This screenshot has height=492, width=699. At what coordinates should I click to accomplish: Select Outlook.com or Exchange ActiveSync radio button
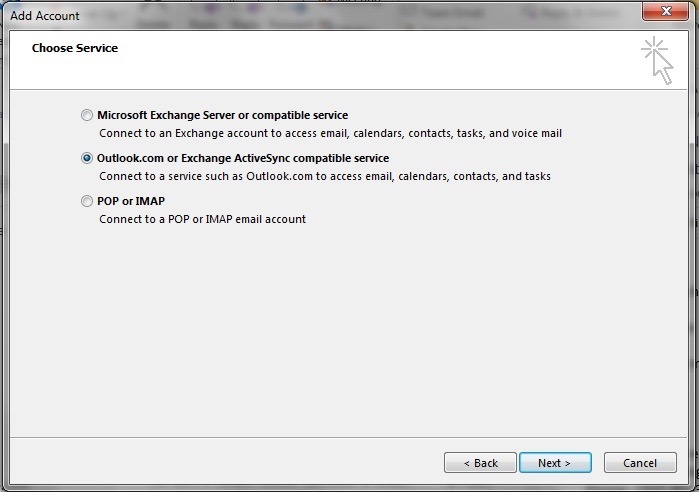tap(87, 158)
